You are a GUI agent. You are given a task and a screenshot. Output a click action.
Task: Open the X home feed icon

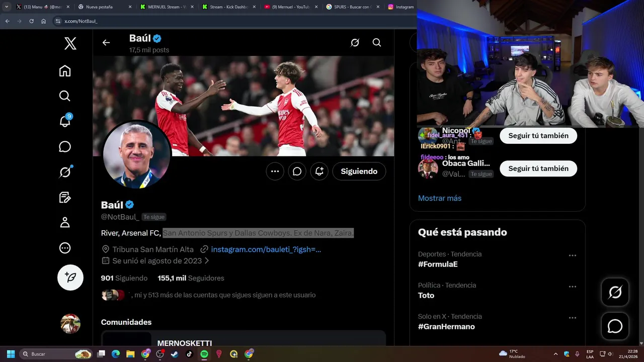point(65,71)
